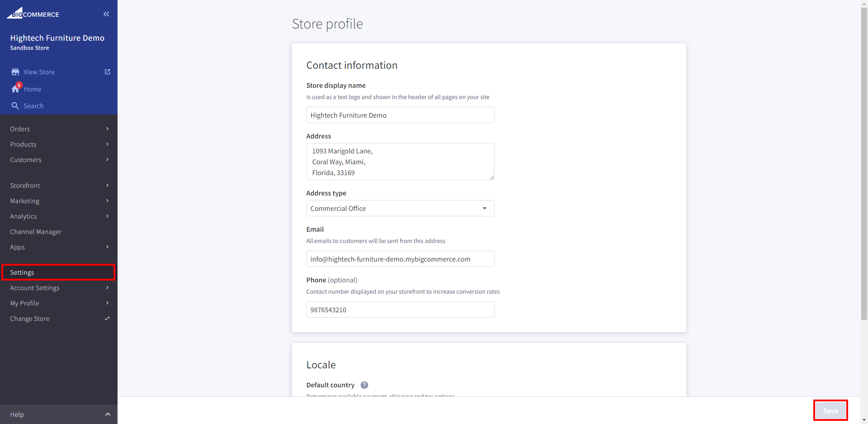Viewport: 868px width, 424px height.
Task: Click the Phone number input field
Action: click(400, 310)
